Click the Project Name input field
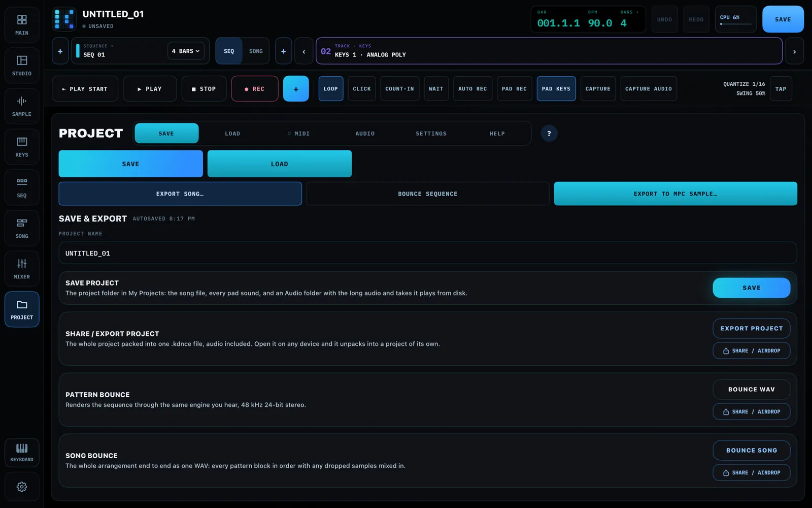The height and width of the screenshot is (508, 812). [428, 253]
